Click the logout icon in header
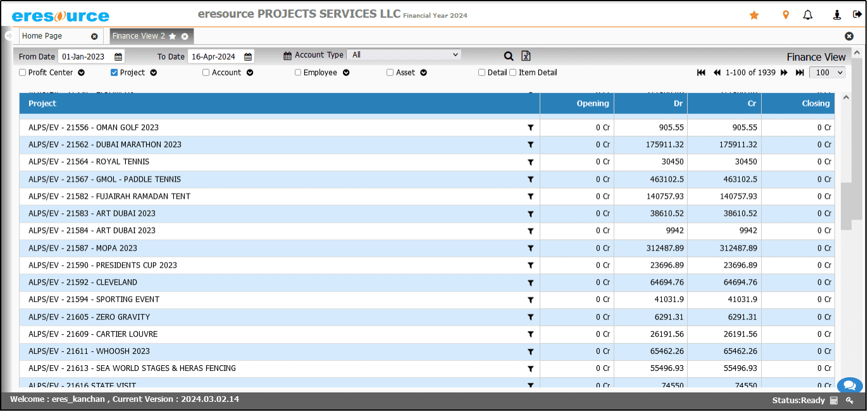Image resolution: width=868 pixels, height=412 pixels. point(857,15)
